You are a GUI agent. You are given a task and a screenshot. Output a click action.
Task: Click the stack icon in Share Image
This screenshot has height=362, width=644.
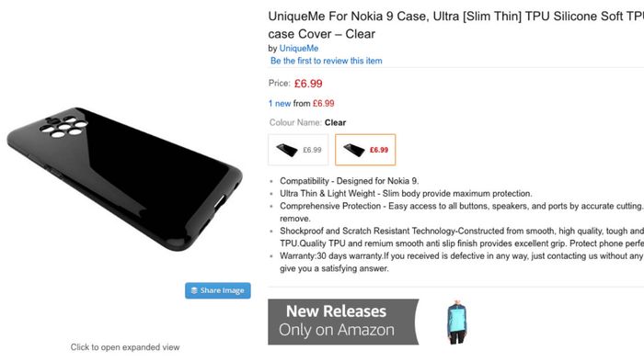[x=194, y=290]
